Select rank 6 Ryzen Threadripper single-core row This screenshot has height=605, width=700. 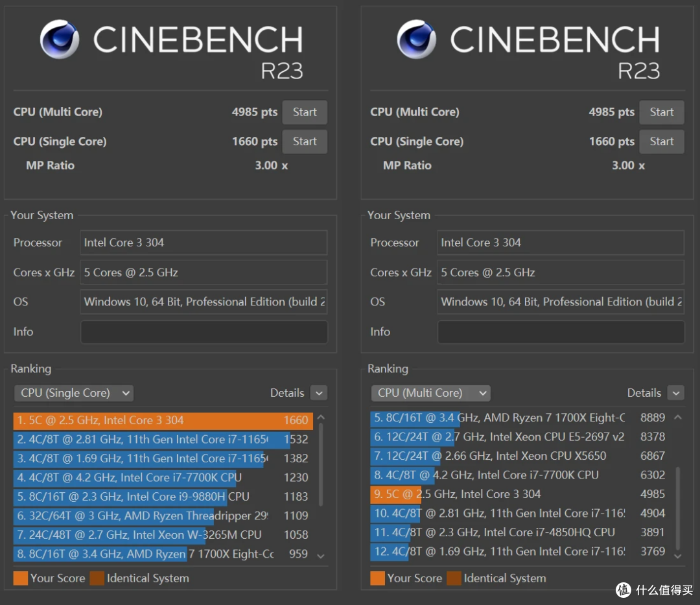[163, 516]
